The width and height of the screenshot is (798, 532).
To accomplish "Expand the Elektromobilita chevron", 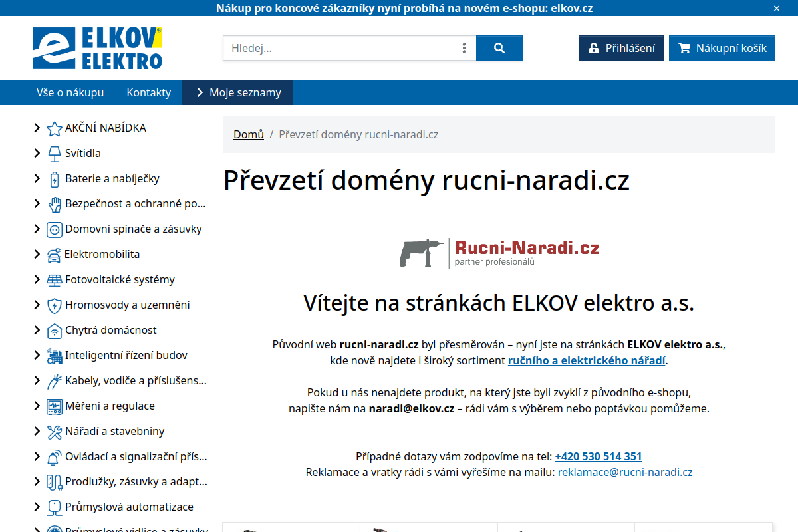I will click(37, 254).
